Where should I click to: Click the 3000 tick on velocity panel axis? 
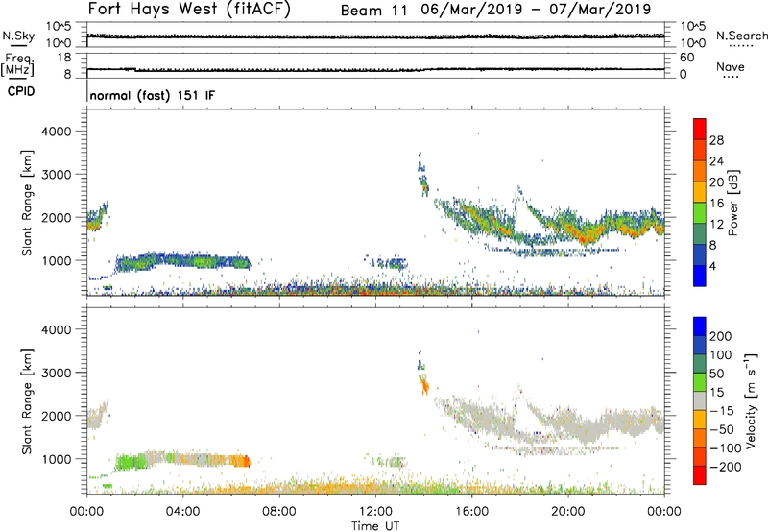coord(57,373)
